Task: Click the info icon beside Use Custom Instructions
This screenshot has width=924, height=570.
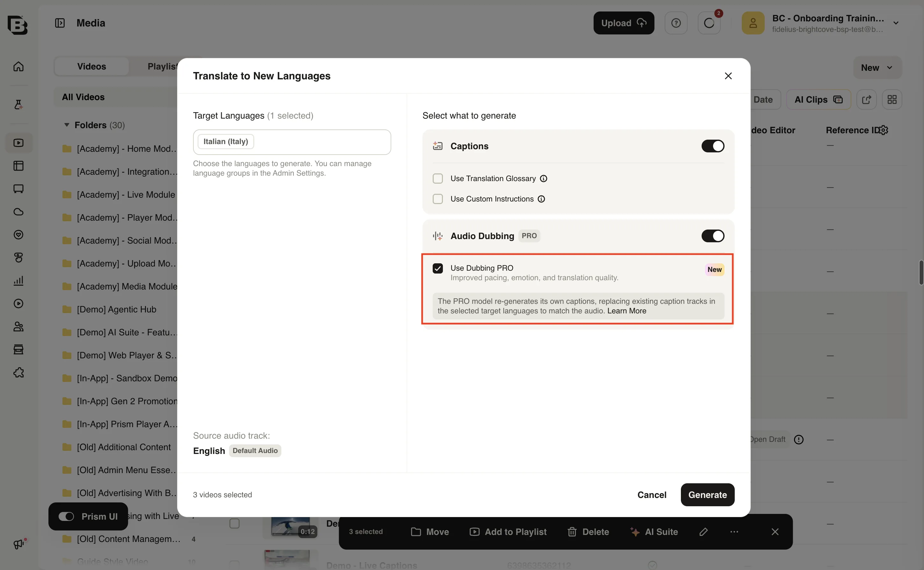Action: point(541,199)
